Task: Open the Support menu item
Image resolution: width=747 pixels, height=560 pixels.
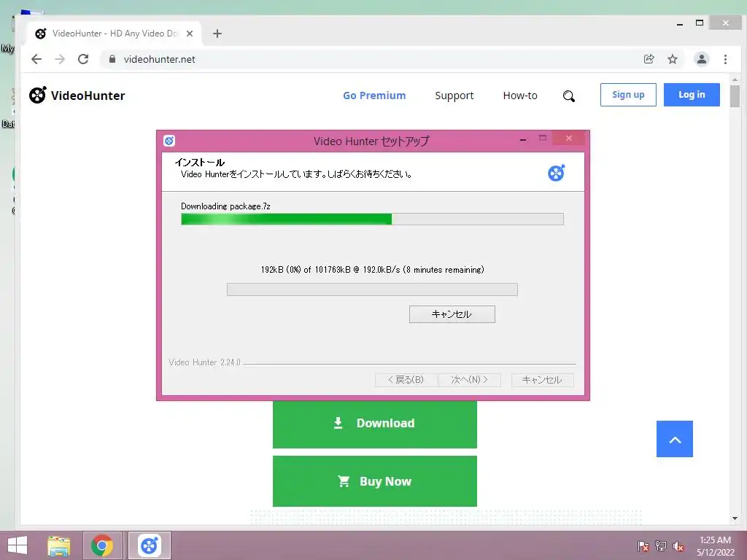Action: tap(454, 96)
